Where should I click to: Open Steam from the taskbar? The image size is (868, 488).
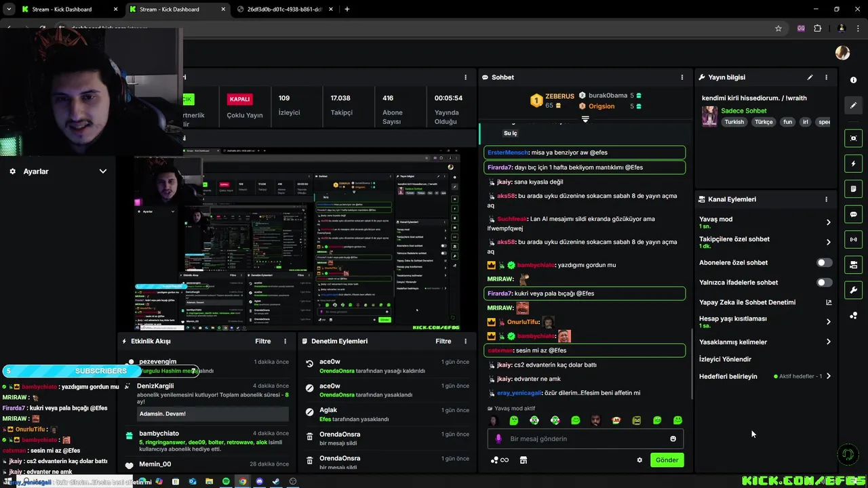[x=276, y=481]
